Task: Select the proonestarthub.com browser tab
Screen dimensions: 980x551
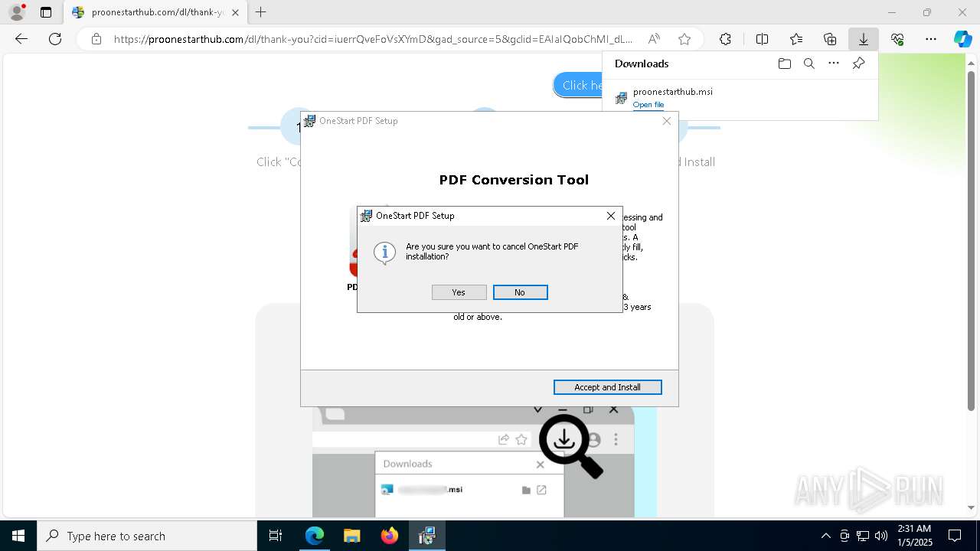Action: tap(155, 12)
